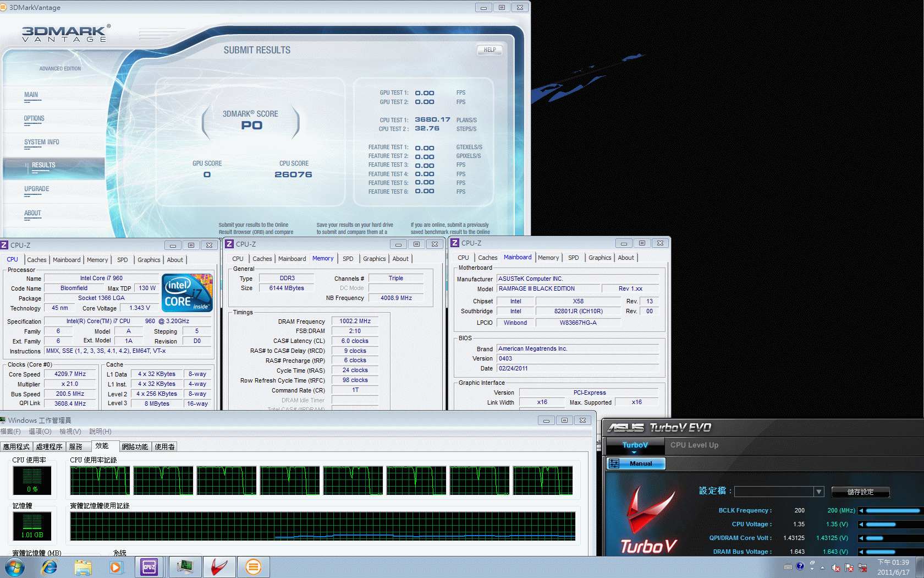Screen dimensions: 924x578
Task: Click the CPU SCORE value 26076
Action: click(293, 175)
